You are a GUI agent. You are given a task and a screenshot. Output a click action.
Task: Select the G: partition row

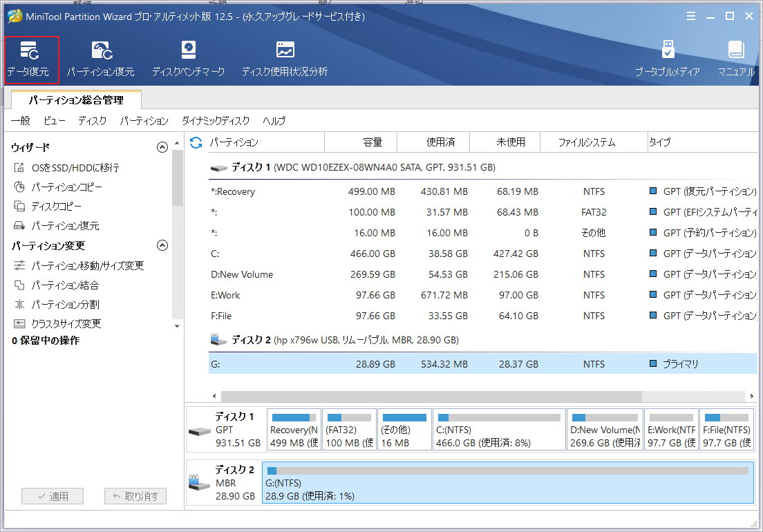[x=482, y=363]
